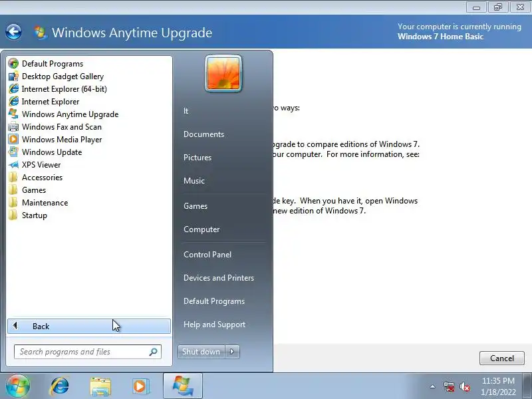Click the Search programs and files box

[x=88, y=352]
